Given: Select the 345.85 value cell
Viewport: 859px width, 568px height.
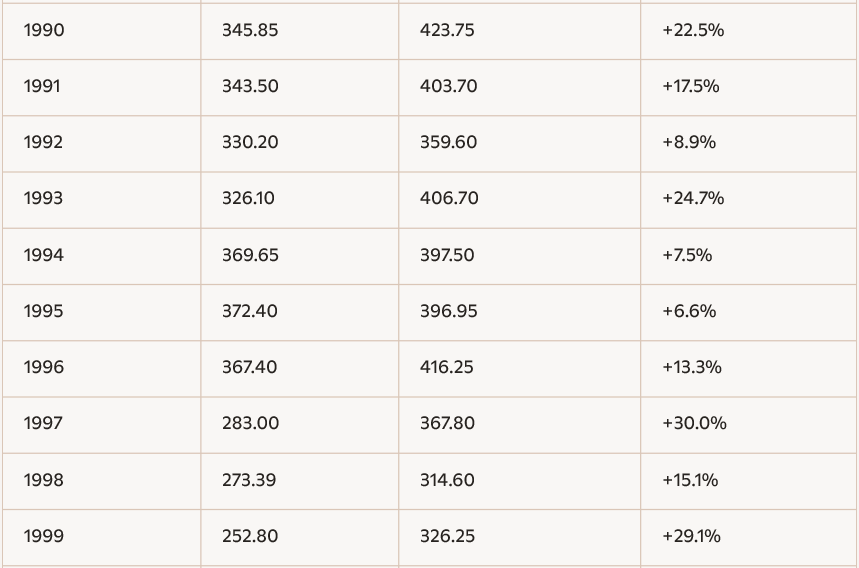Looking at the screenshot, I should point(250,30).
